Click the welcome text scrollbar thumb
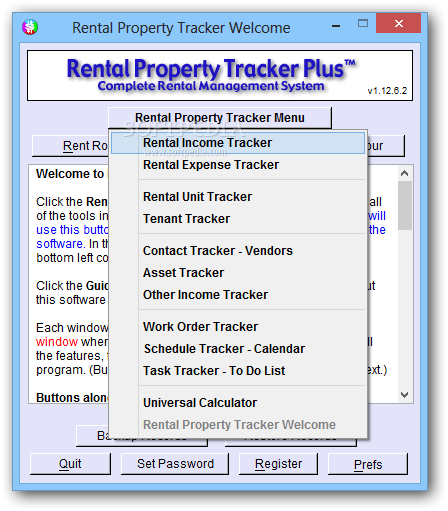Viewport: 448px width, 511px height. 405,205
